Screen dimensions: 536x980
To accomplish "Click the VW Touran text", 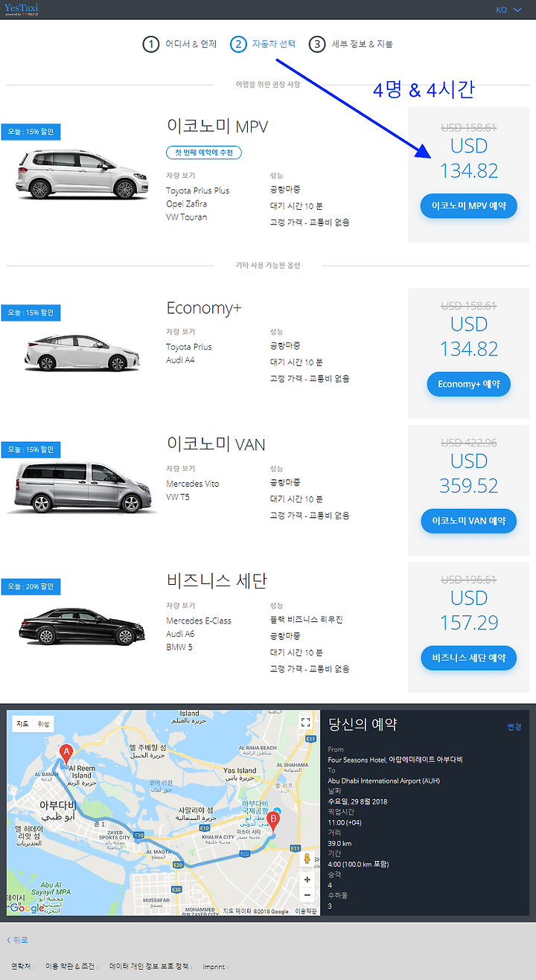I will point(187,217).
